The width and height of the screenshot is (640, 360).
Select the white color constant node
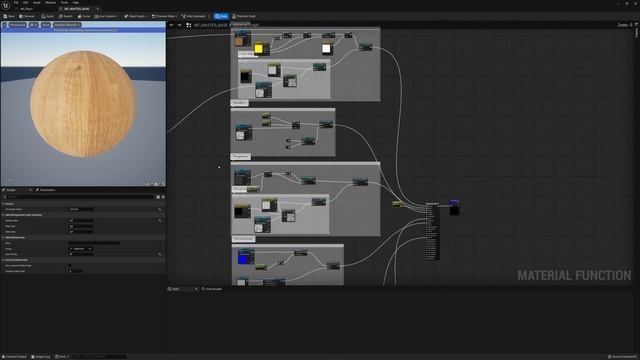pyautogui.click(x=326, y=49)
